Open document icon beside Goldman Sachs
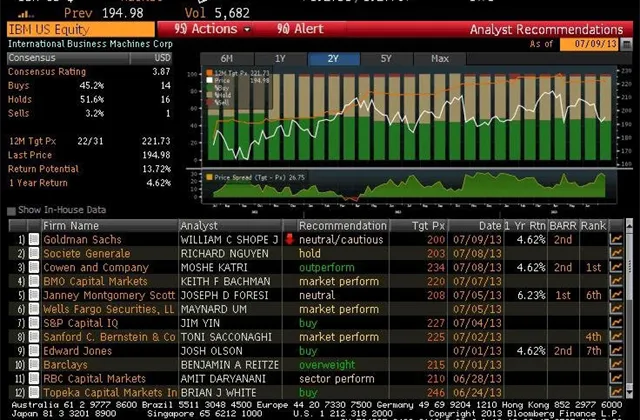The height and width of the screenshot is (420, 640). (34, 240)
